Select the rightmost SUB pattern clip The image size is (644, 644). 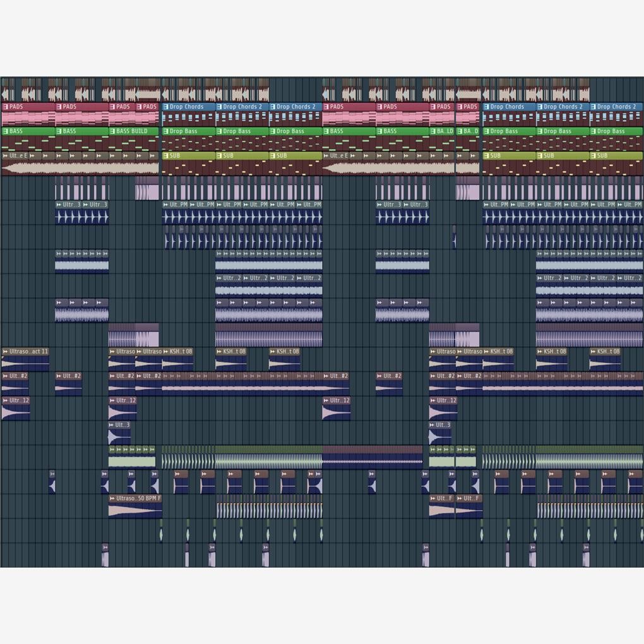point(616,164)
